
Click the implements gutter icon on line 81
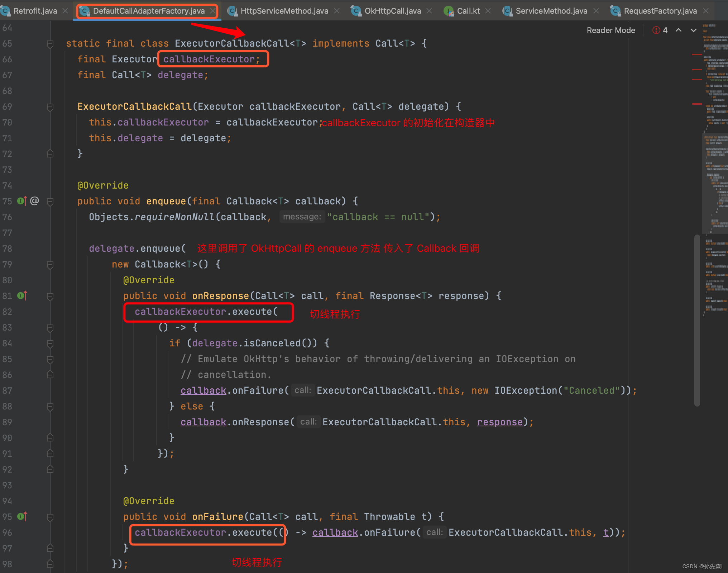(22, 295)
